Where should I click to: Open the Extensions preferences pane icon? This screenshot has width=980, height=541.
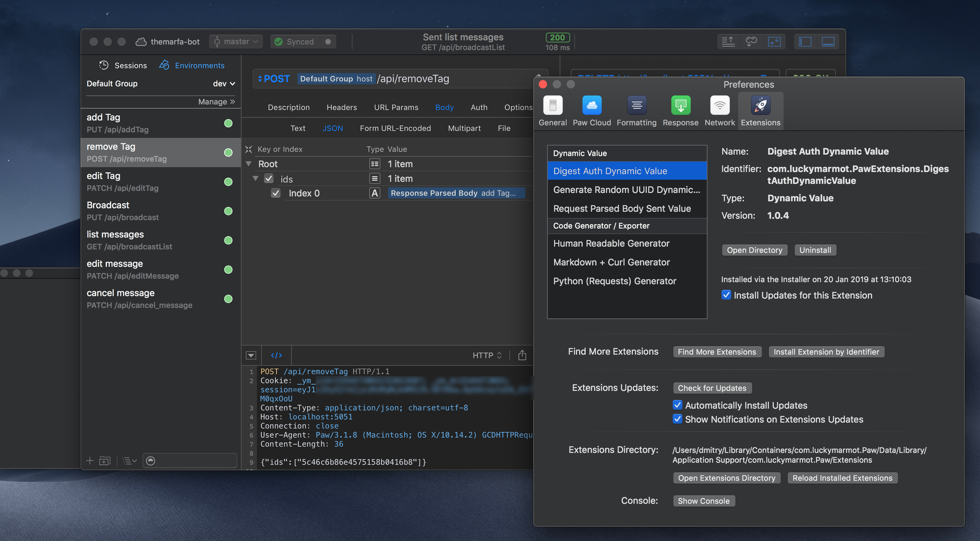click(760, 106)
